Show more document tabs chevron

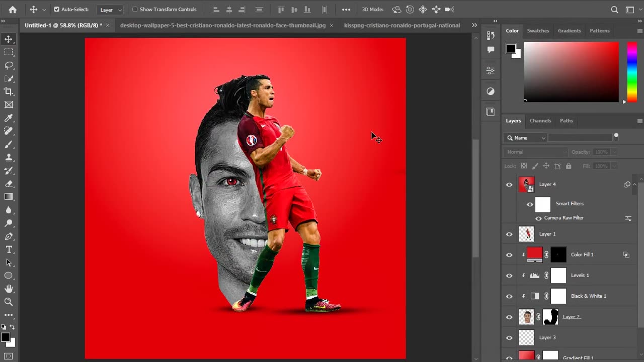474,25
